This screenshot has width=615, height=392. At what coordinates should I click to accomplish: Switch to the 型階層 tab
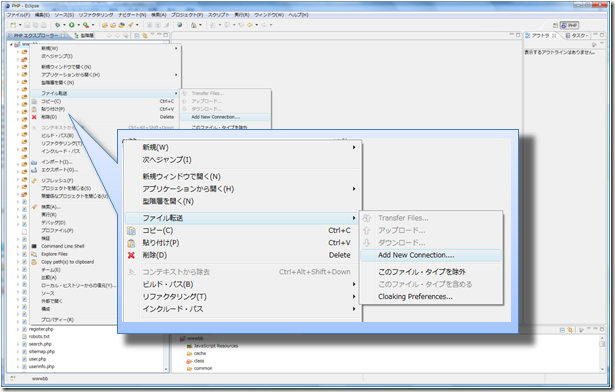coord(84,35)
